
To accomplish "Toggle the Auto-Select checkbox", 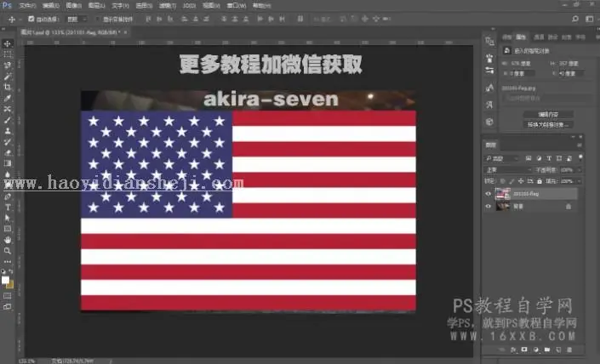I will (31, 19).
